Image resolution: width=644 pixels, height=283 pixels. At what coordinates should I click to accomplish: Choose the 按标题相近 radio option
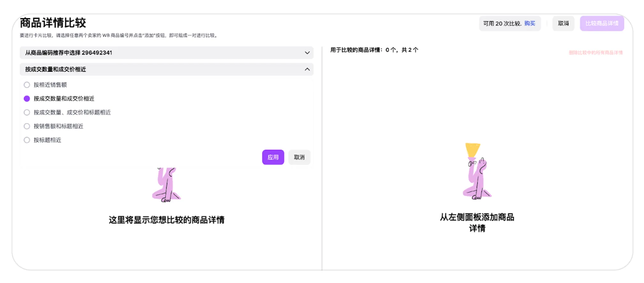(x=27, y=140)
